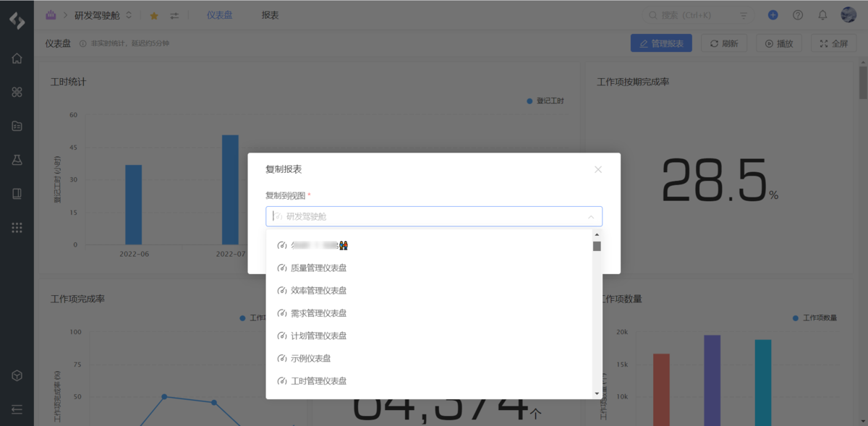
Task: Toggle the star favorite icon
Action: (x=154, y=15)
